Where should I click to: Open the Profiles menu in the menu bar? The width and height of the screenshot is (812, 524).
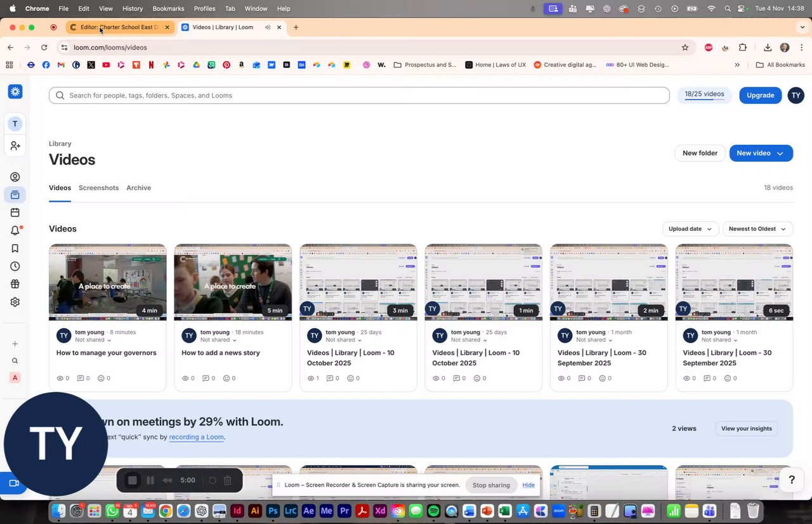[x=204, y=8]
